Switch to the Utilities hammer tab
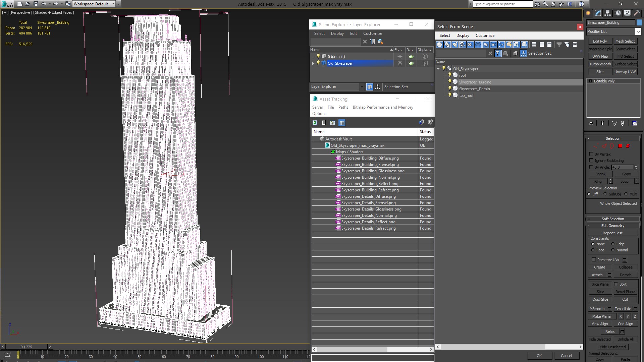This screenshot has width=644, height=362. click(637, 13)
